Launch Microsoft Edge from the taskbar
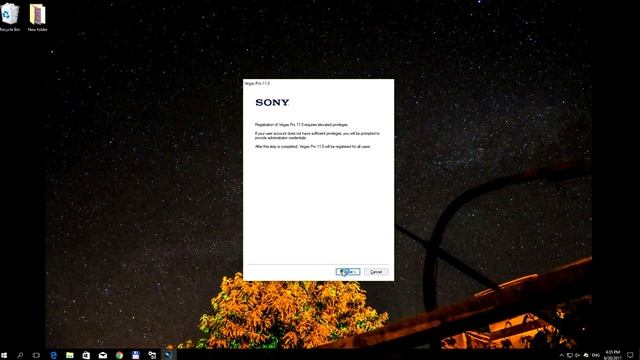Image resolution: width=640 pixels, height=360 pixels. tap(53, 355)
